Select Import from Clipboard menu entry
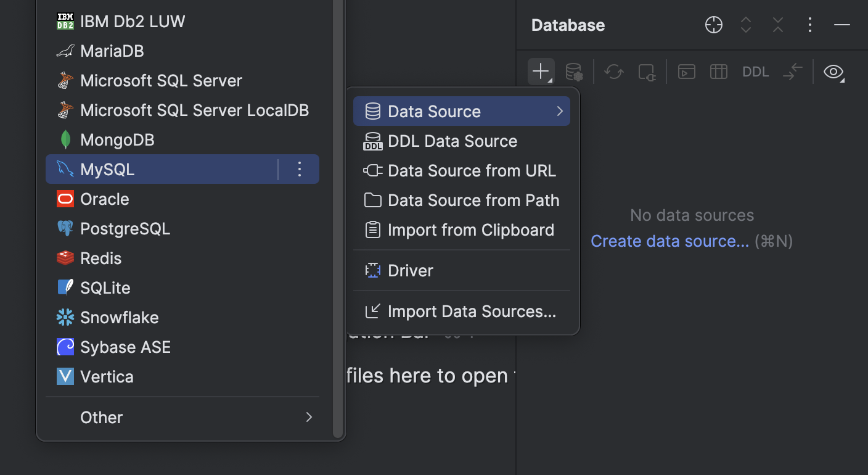Viewport: 868px width, 475px height. [471, 229]
